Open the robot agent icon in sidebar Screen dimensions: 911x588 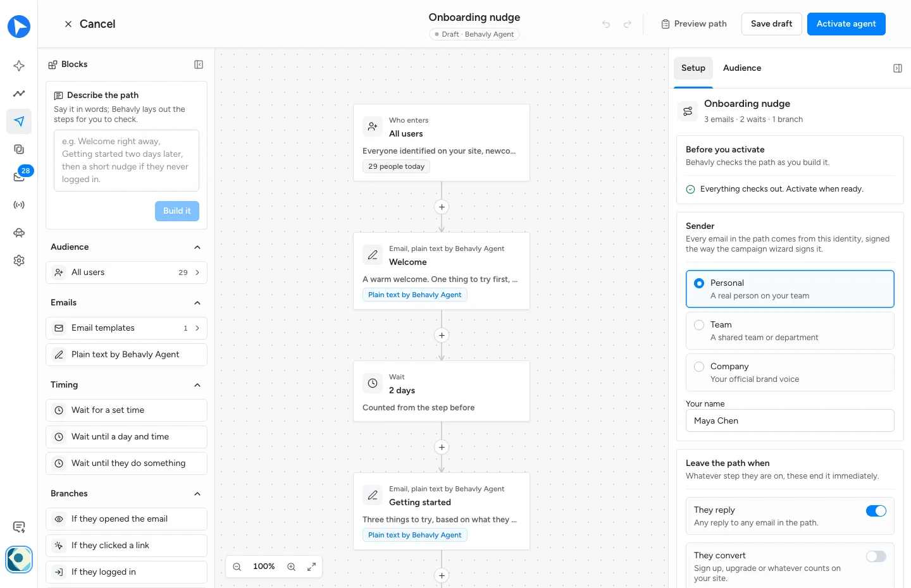[x=19, y=233]
